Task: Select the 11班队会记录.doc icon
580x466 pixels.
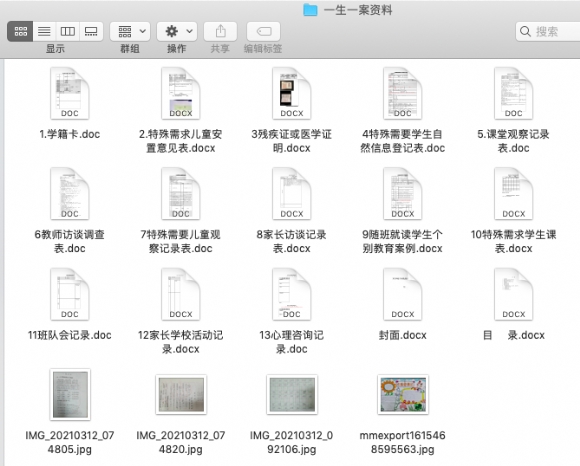Action: [70, 294]
